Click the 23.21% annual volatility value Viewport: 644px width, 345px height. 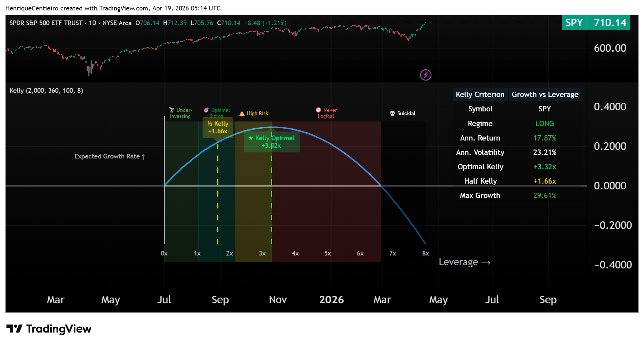coord(545,152)
